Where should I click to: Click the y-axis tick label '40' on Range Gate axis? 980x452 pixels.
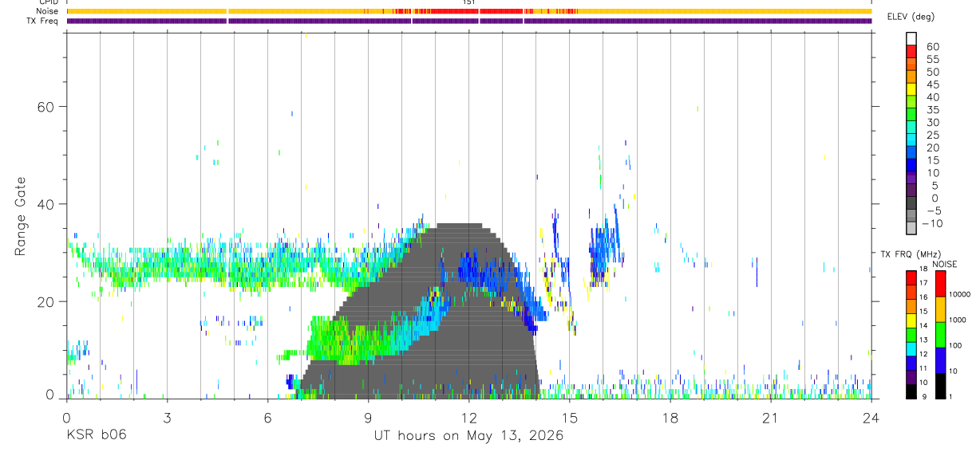pos(45,204)
